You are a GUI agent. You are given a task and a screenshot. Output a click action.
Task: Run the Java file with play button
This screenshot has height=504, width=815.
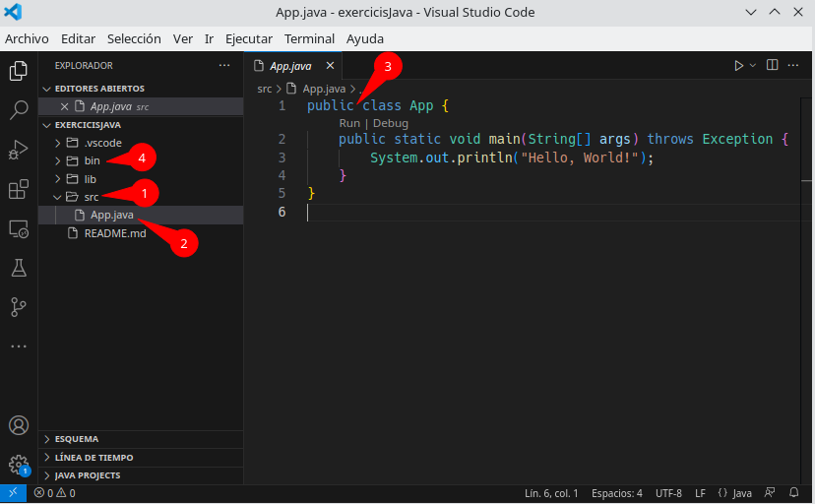(x=738, y=66)
